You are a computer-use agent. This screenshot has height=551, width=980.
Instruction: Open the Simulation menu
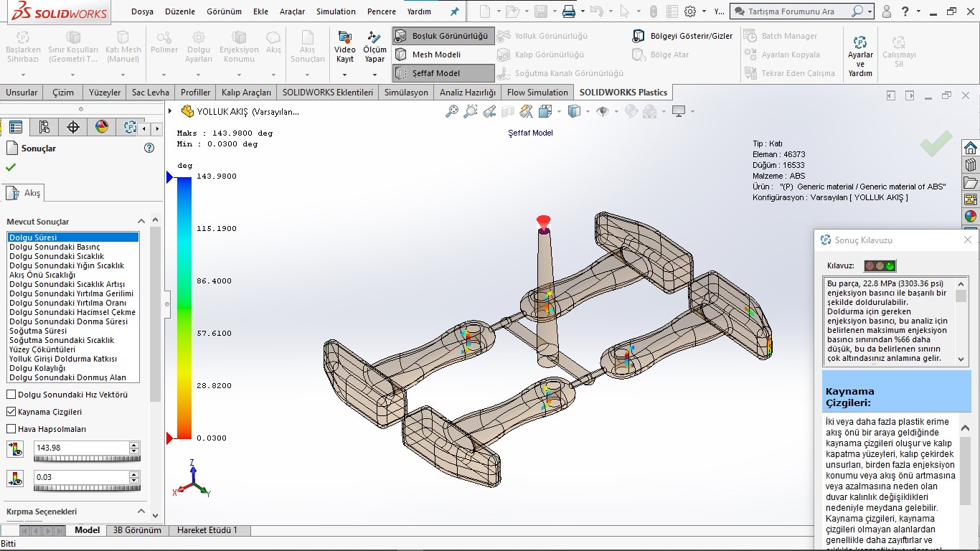coord(336,11)
